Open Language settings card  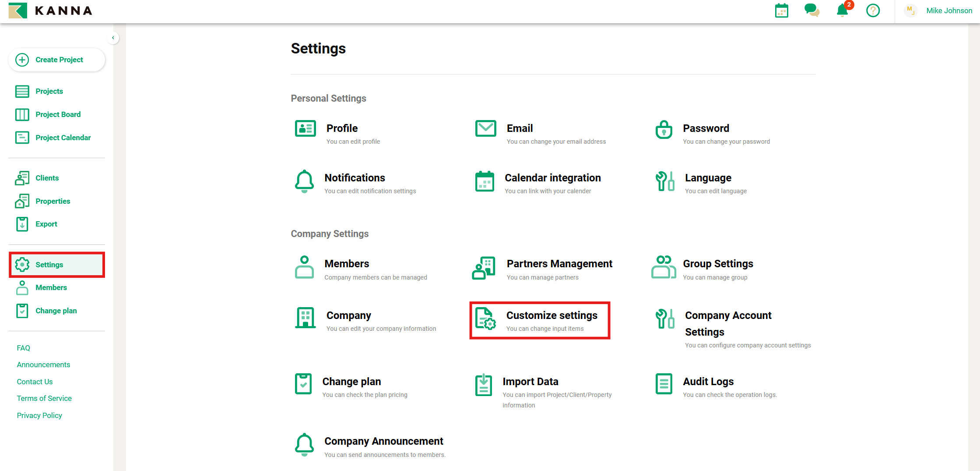[x=708, y=178]
